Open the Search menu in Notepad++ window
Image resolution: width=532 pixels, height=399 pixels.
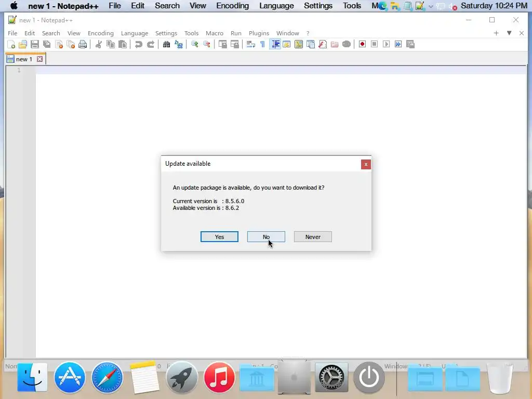point(51,33)
